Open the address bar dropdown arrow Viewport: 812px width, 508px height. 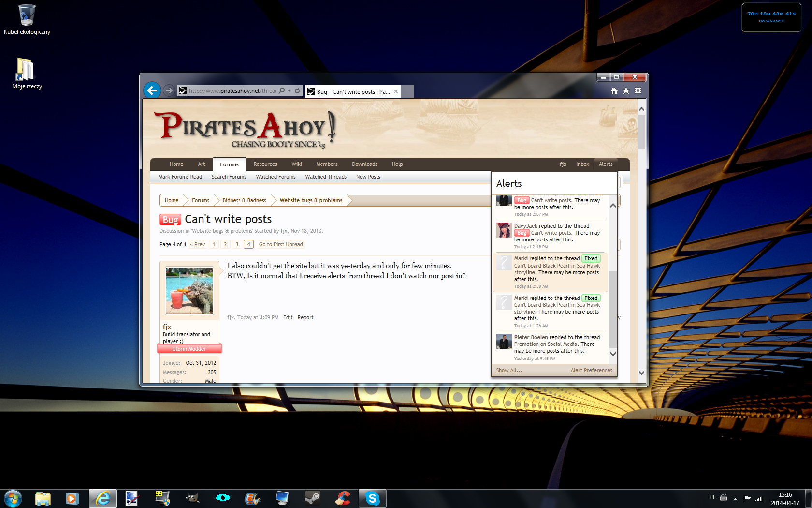click(x=289, y=90)
